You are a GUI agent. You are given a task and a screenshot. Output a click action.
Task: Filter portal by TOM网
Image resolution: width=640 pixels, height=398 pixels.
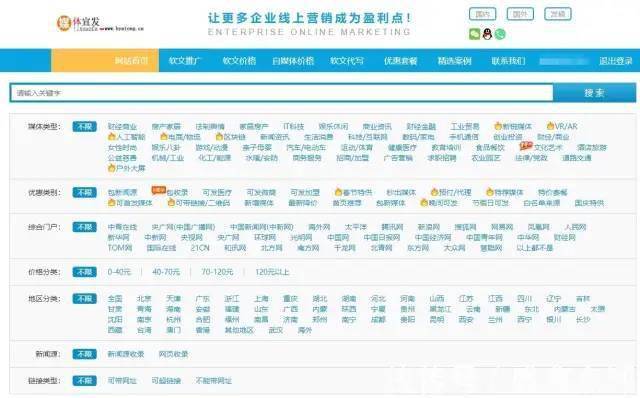click(x=120, y=248)
